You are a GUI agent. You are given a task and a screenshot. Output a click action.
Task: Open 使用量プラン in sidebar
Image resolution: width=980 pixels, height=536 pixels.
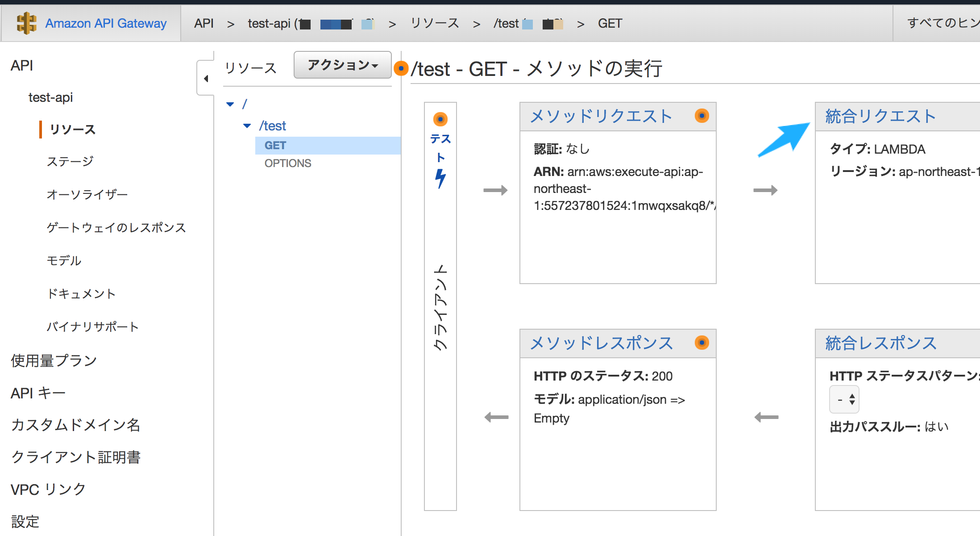[x=54, y=360]
